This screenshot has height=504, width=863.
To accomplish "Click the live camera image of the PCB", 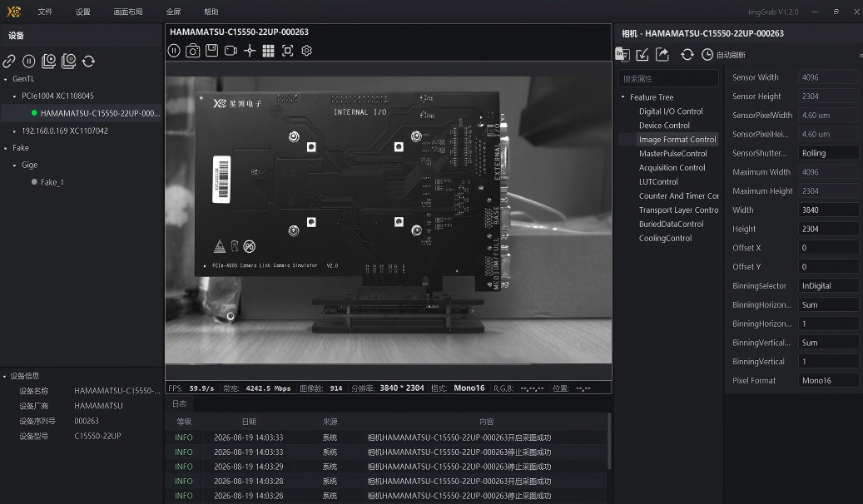I will 388,220.
